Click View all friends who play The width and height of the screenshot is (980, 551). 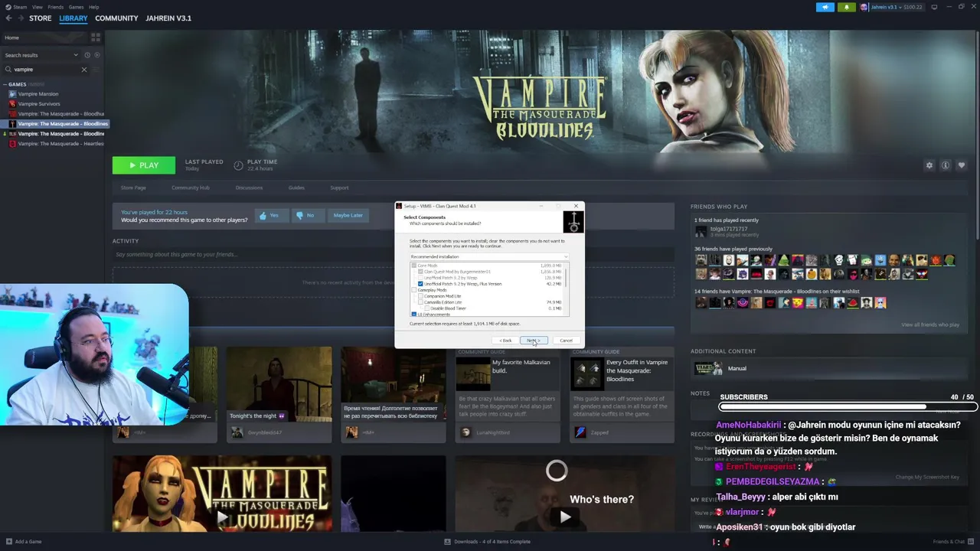pyautogui.click(x=930, y=324)
